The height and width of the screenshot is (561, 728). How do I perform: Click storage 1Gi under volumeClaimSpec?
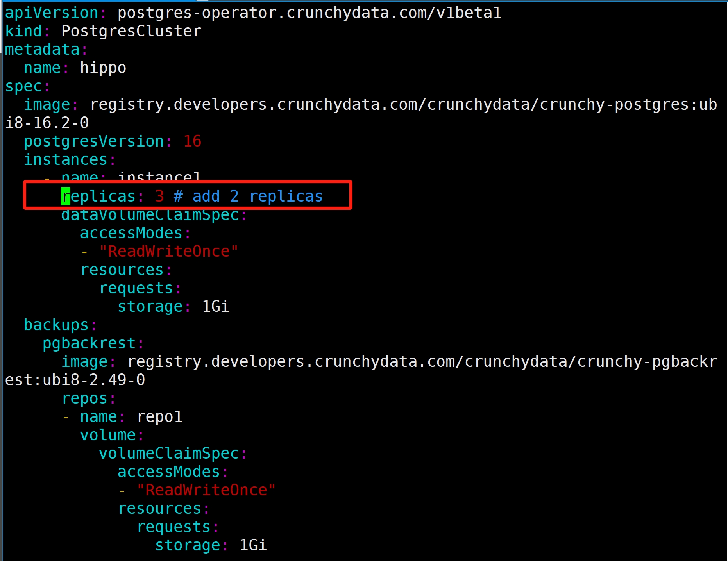(211, 545)
